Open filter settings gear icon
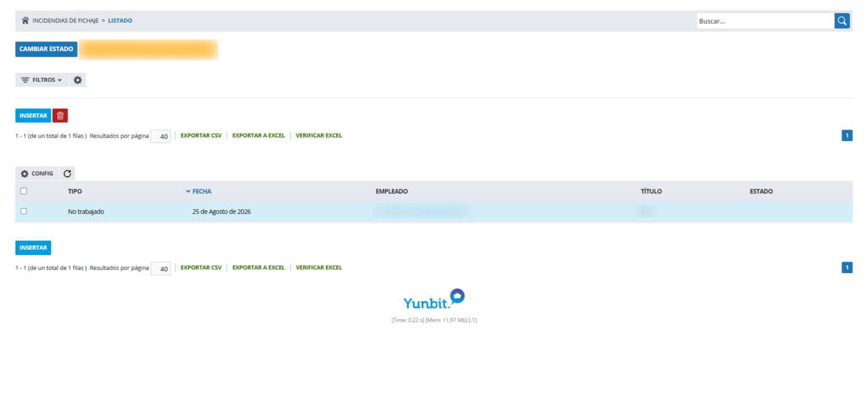 (78, 80)
